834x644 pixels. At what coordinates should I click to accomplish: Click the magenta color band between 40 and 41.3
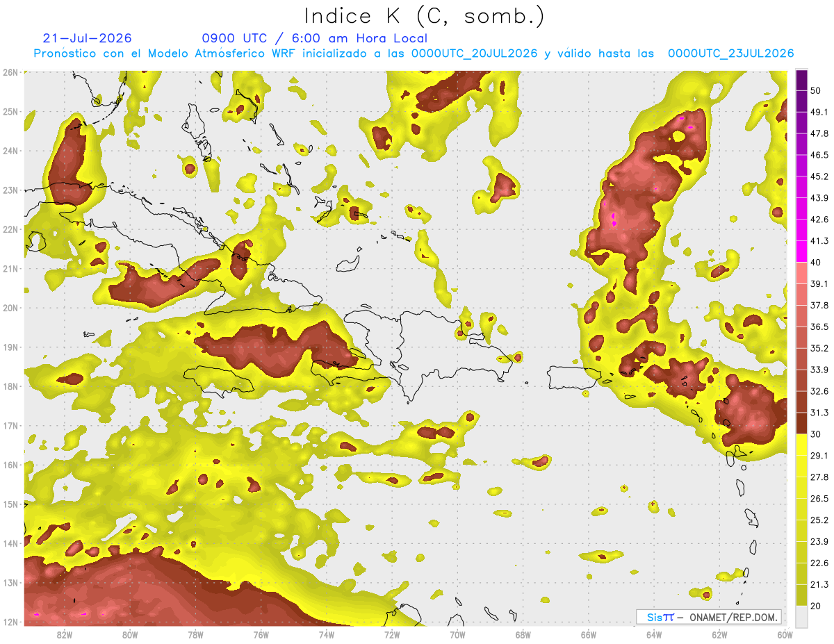(801, 251)
